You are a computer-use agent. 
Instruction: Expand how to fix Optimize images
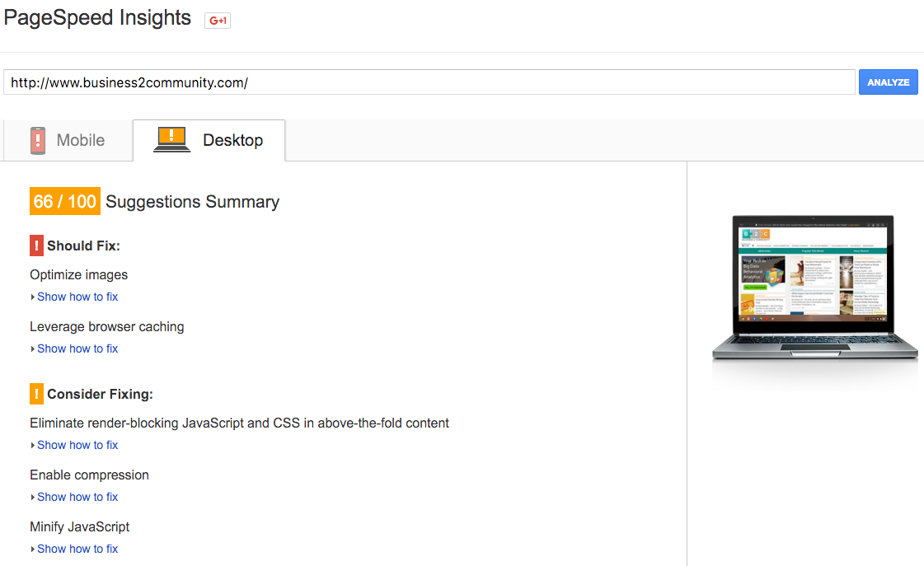coord(77,297)
